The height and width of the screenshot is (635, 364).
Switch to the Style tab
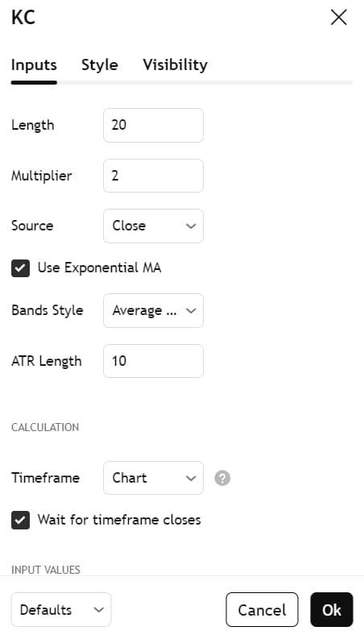tap(100, 64)
